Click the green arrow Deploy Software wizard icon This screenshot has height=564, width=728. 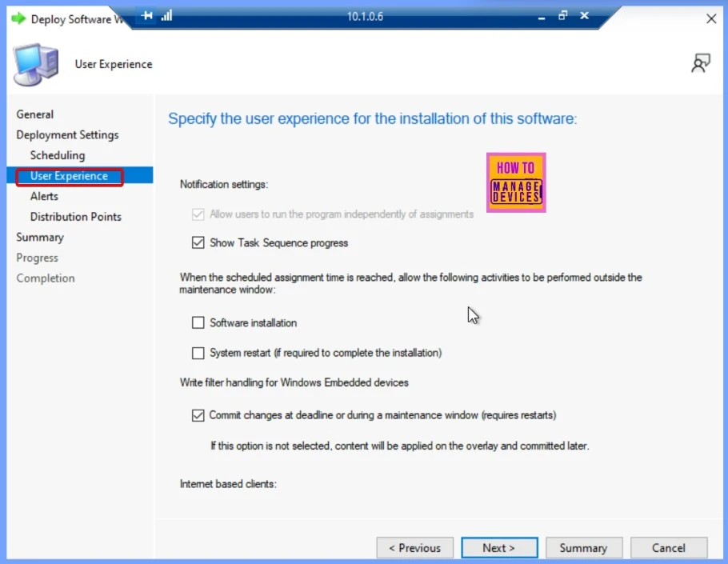(18, 19)
